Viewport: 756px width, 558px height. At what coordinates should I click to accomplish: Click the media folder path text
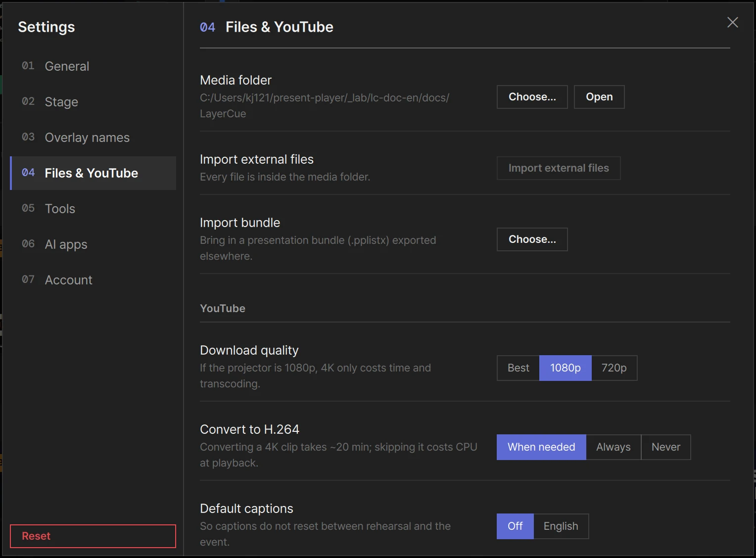point(325,106)
